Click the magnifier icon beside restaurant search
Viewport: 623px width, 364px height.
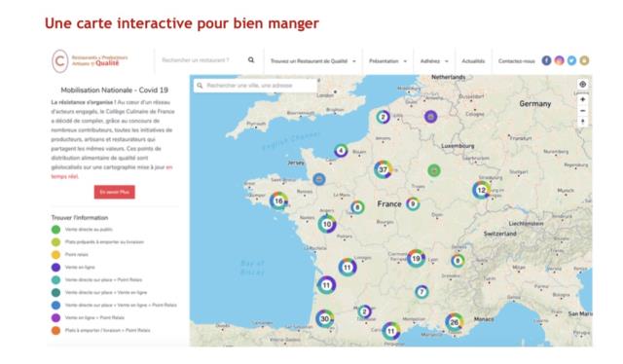(251, 60)
